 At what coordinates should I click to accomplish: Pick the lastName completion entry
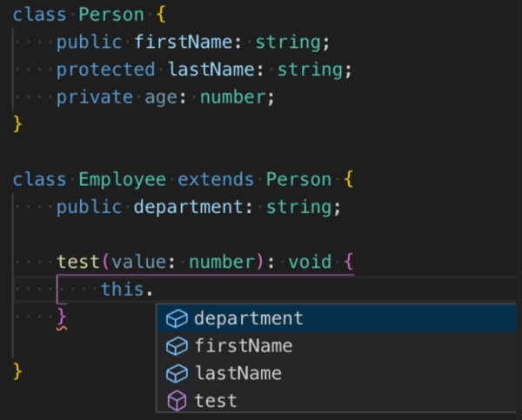click(336, 373)
